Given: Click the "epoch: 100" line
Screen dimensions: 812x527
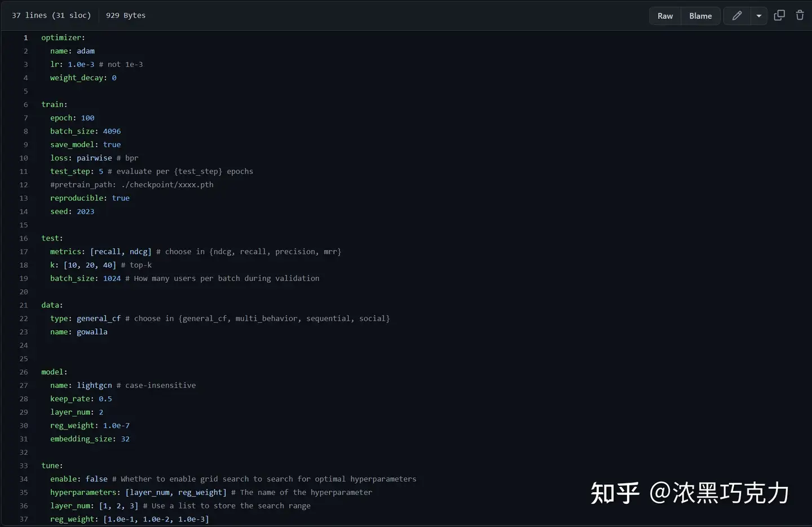Looking at the screenshot, I should coord(72,118).
